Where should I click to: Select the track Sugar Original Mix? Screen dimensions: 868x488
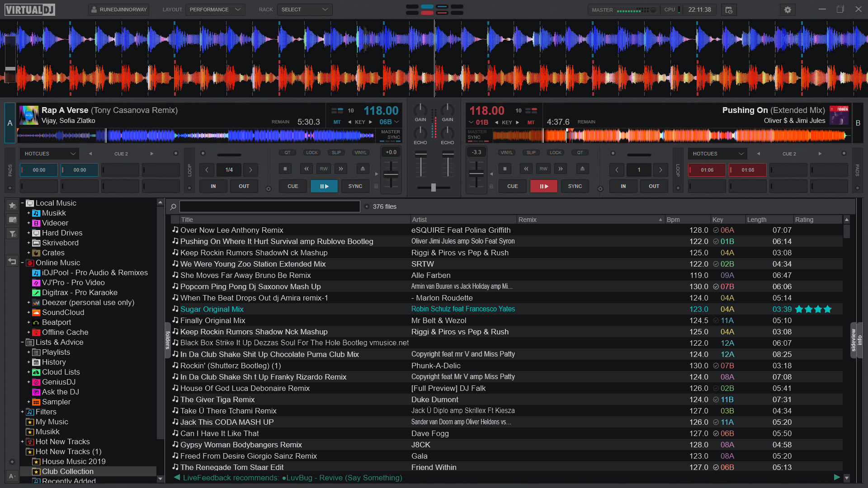[212, 309]
